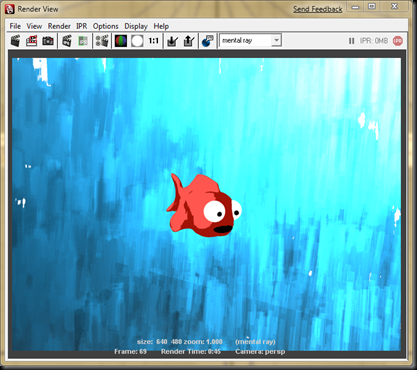Click the Redo Previous Render clapperboard icon
This screenshot has width=417, height=370.
[x=15, y=41]
